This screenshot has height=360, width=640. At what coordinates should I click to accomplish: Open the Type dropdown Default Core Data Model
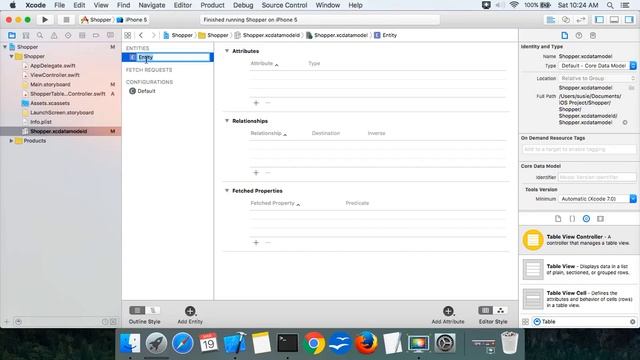[598, 66]
